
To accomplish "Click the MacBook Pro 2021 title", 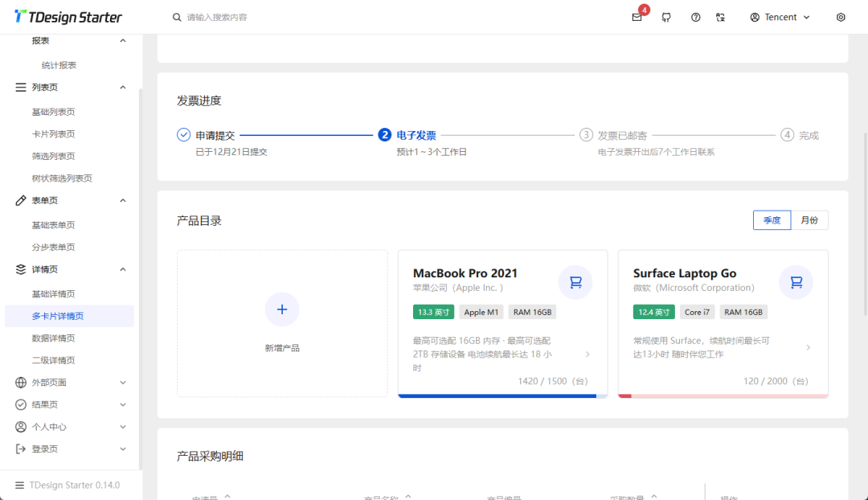I will (465, 273).
